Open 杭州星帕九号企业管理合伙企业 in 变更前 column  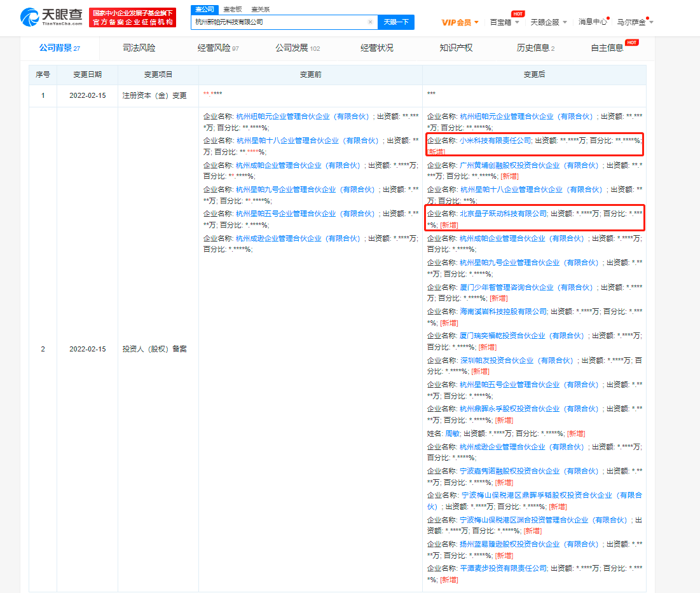click(x=305, y=189)
